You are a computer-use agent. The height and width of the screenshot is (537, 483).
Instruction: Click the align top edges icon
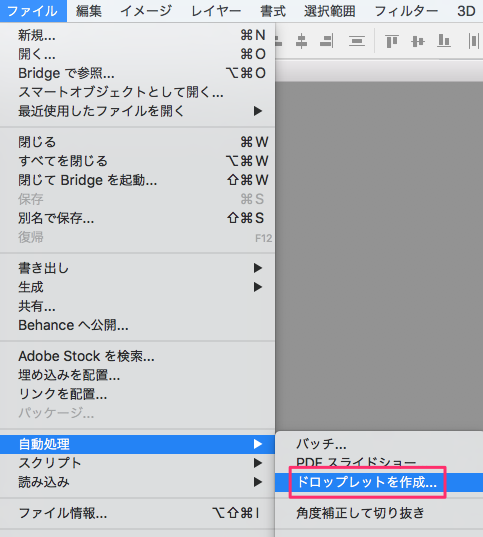pyautogui.click(x=392, y=41)
